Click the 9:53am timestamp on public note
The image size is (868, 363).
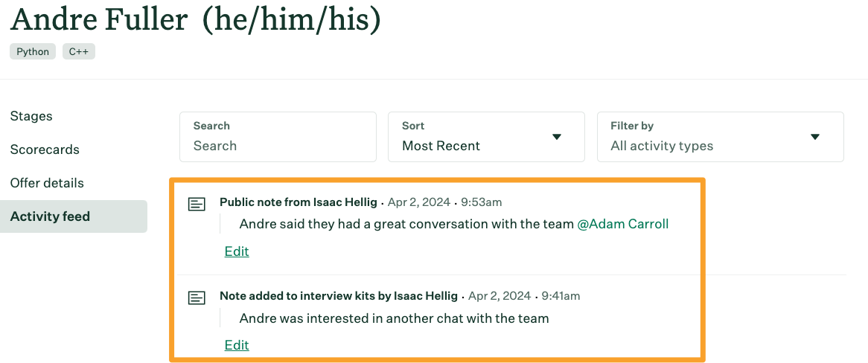[x=482, y=202]
